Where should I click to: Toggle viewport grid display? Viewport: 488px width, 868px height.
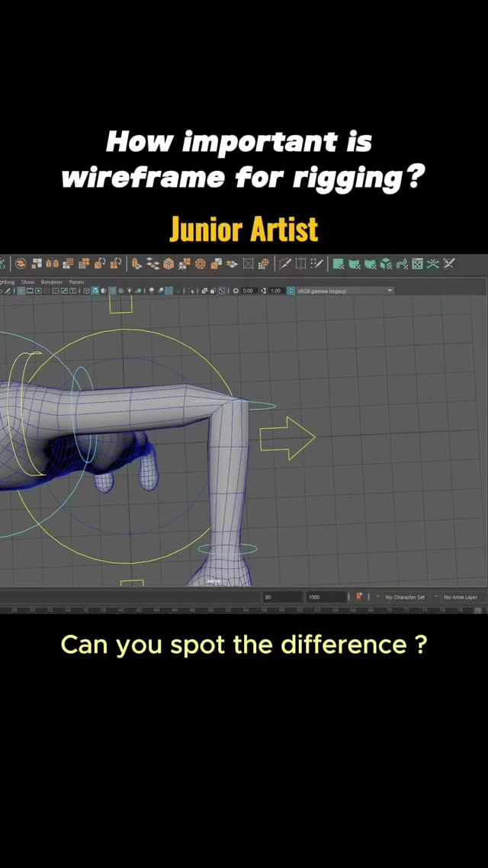coord(21,291)
